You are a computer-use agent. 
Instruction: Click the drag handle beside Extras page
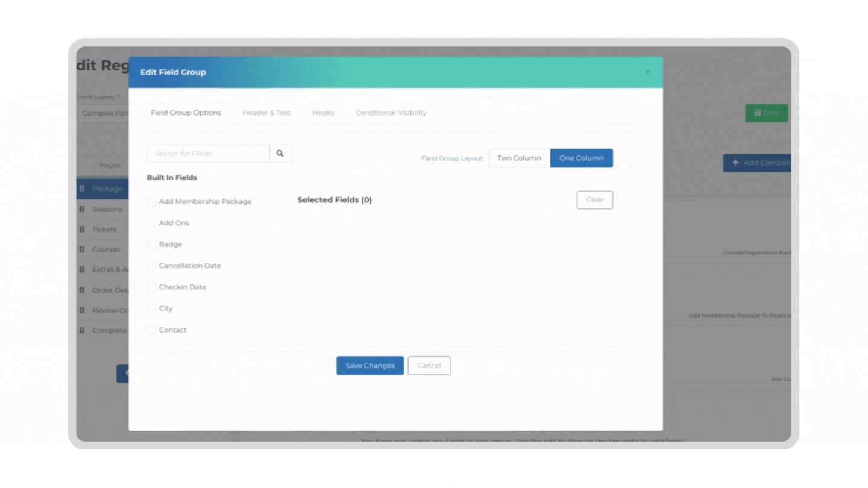(82, 270)
